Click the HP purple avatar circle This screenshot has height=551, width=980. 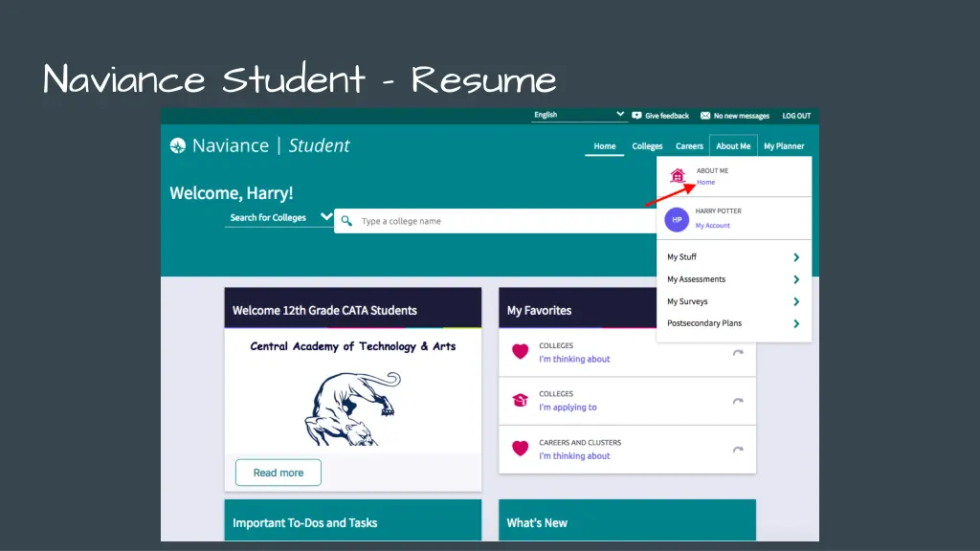(677, 219)
